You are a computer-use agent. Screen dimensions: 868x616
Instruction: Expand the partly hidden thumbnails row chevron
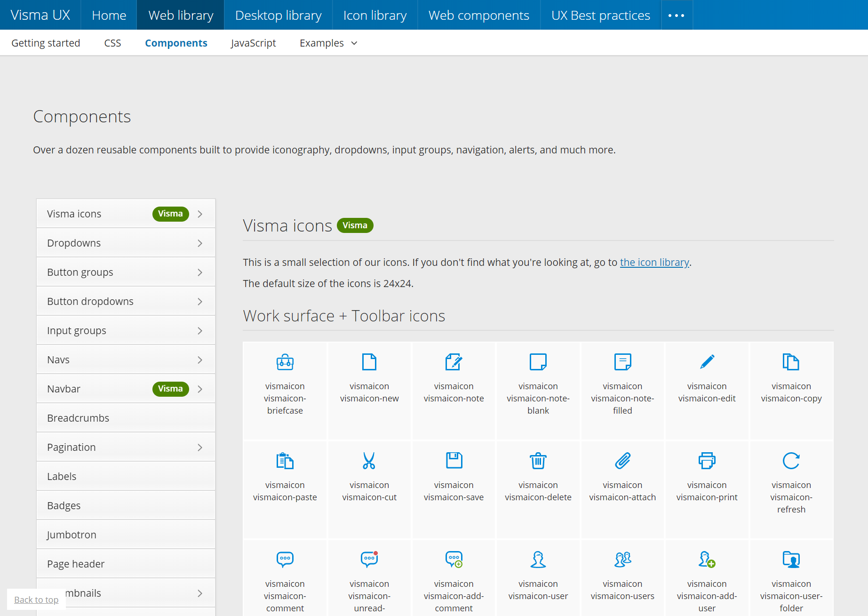click(x=200, y=593)
